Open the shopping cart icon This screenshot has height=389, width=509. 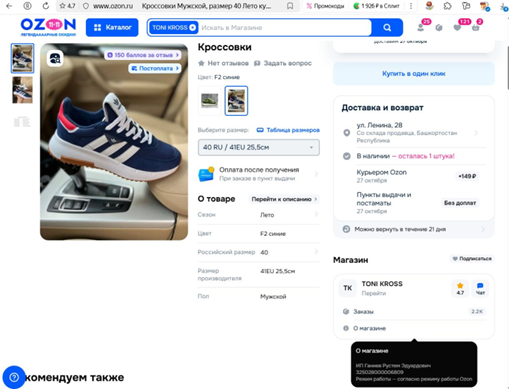click(476, 28)
